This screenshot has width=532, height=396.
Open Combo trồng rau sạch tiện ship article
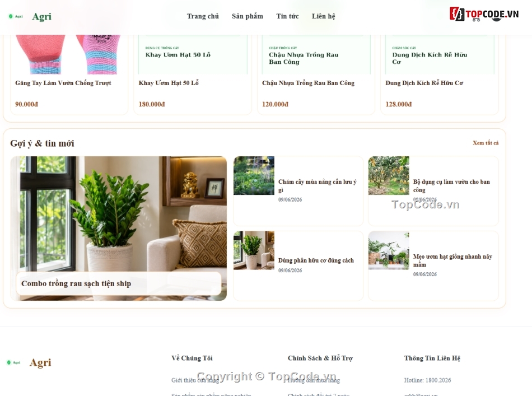pos(76,283)
